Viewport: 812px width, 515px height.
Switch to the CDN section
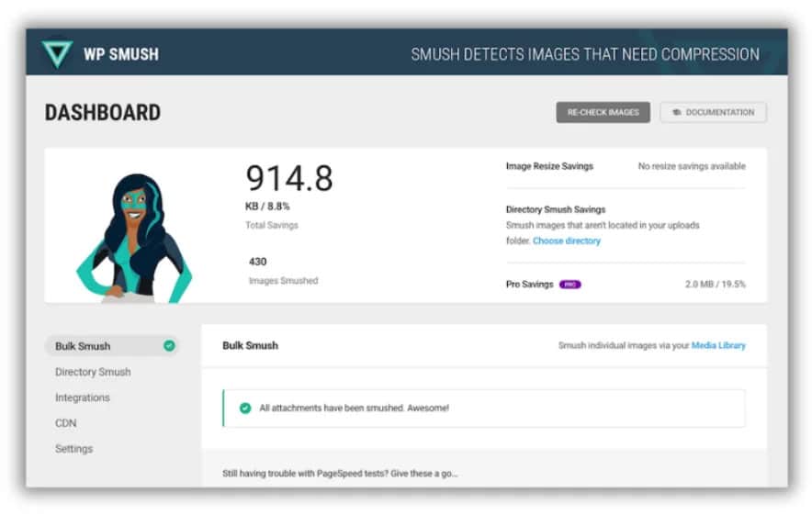click(x=66, y=423)
